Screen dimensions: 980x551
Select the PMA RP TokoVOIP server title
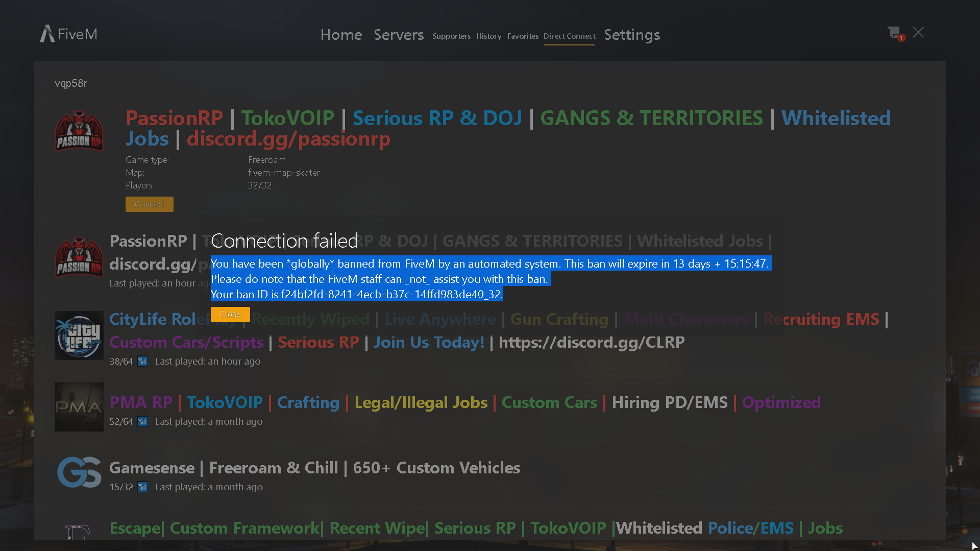click(465, 402)
